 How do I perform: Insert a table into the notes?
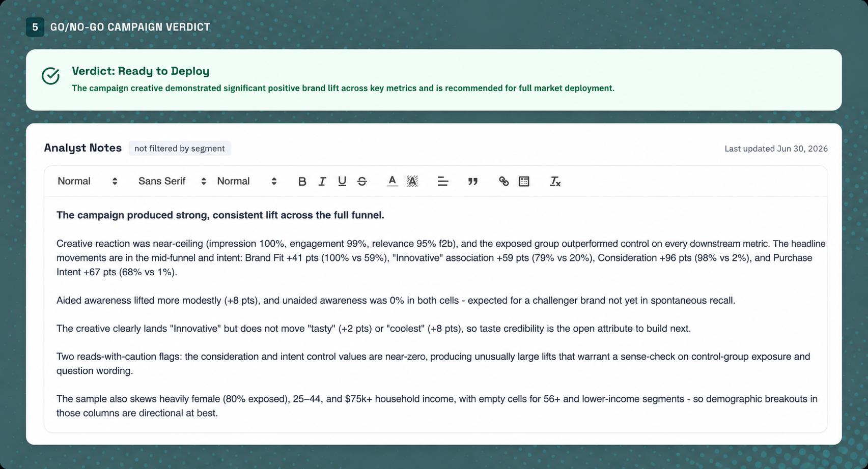point(524,182)
